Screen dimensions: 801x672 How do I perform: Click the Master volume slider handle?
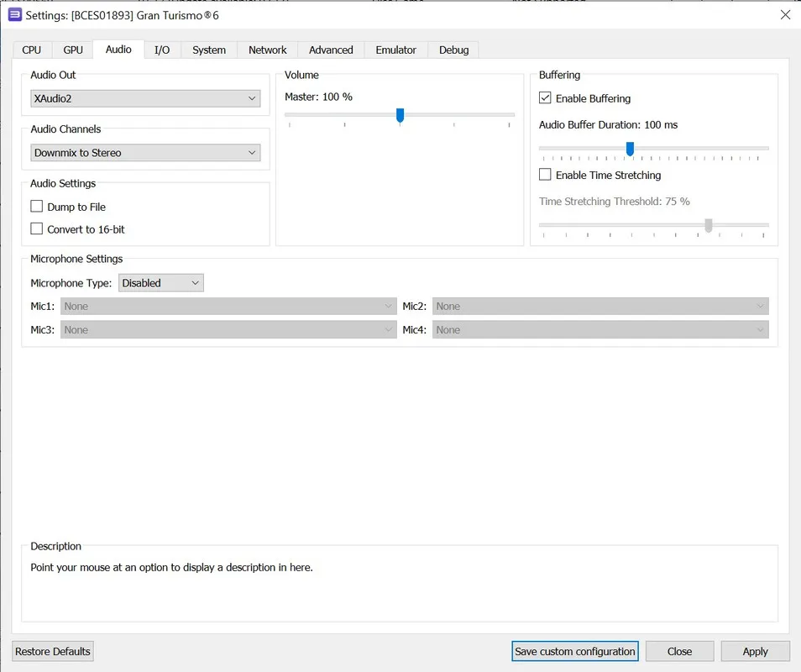[x=400, y=115]
